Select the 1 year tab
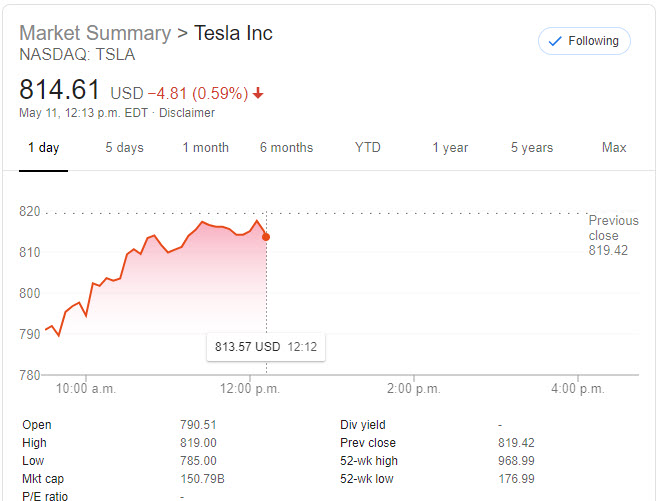The height and width of the screenshot is (501, 658). [x=450, y=148]
